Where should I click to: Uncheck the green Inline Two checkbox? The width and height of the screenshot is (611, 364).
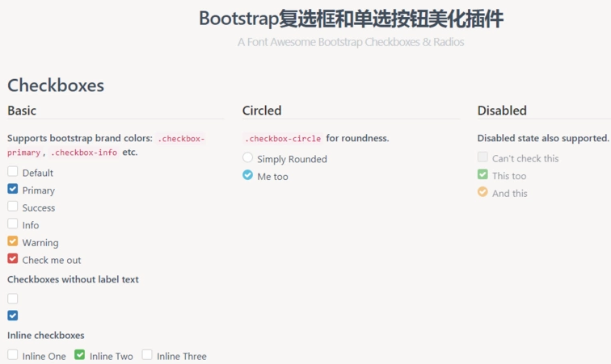[80, 354]
